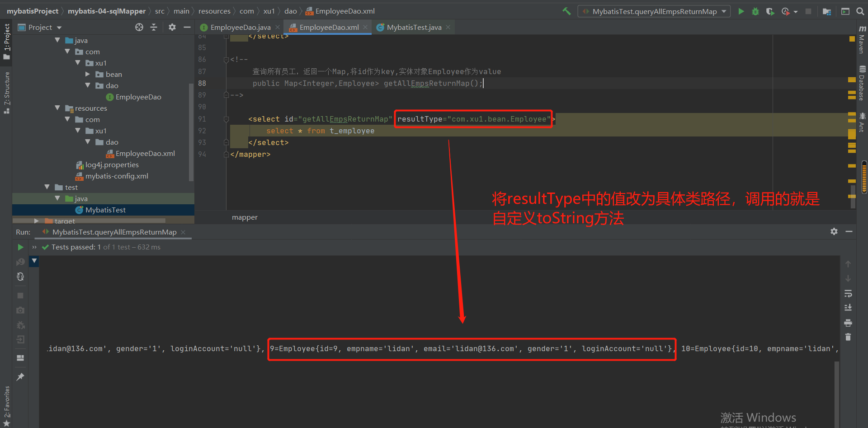This screenshot has height=428, width=868.
Task: Switch to MybatisTest.java tab
Action: point(414,27)
